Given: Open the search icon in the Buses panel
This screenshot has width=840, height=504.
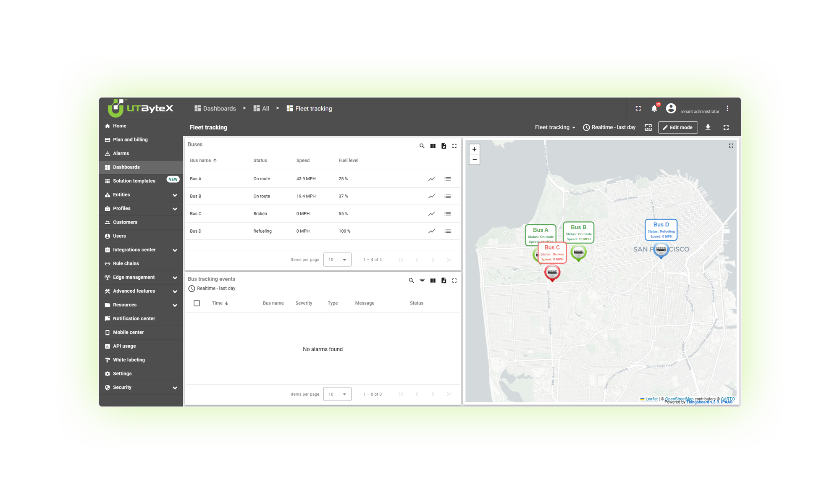Looking at the screenshot, I should 422,146.
